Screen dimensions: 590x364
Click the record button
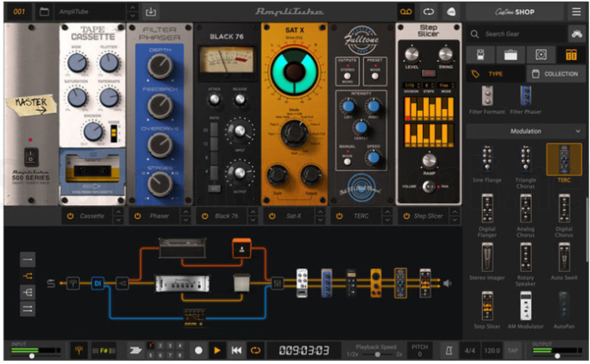199,351
